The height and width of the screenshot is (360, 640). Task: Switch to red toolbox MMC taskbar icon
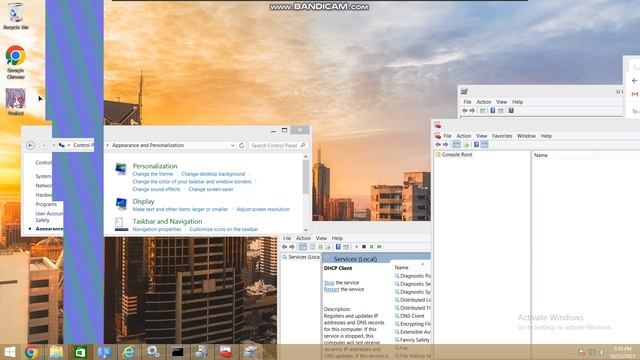click(x=226, y=352)
